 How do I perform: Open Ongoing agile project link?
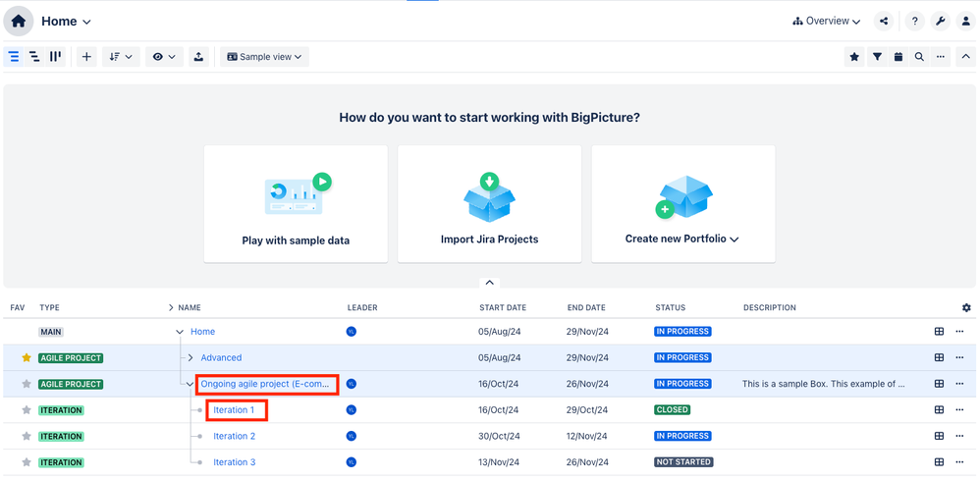(x=265, y=384)
